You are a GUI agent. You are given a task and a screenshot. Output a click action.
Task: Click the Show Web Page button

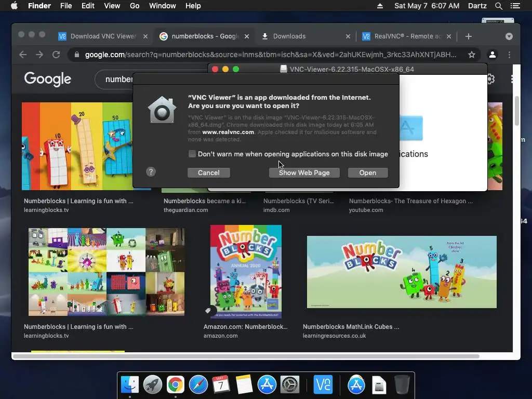tap(304, 172)
